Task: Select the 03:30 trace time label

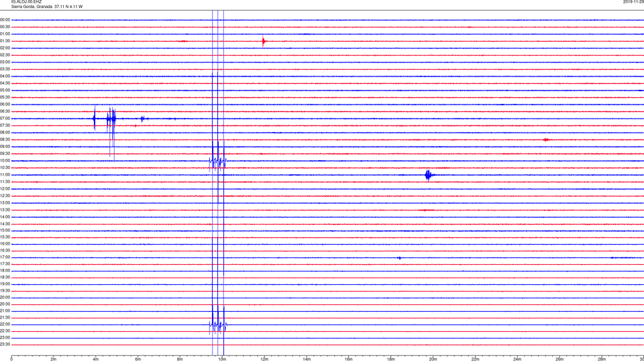Action: [x=5, y=69]
